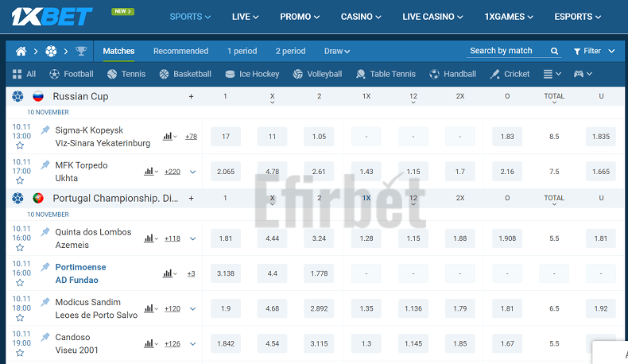Expand the Russian Cup plus button
628x364 pixels.
pos(191,96)
